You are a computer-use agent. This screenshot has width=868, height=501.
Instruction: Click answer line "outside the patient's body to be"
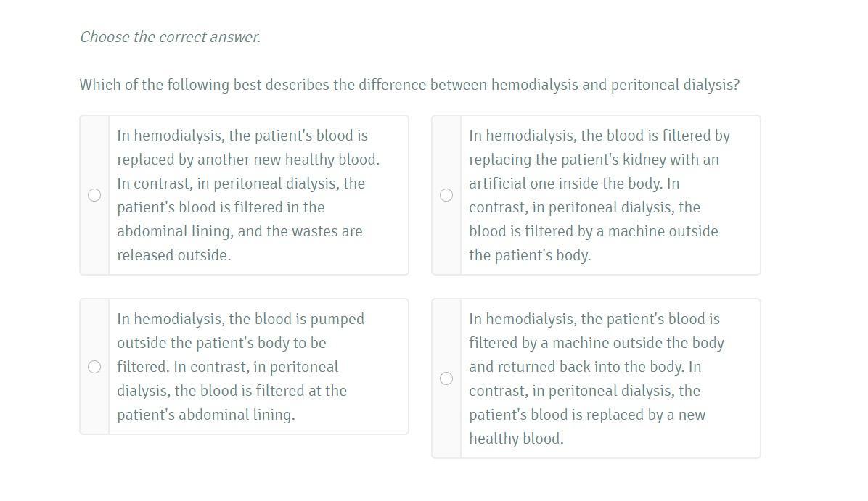coord(221,343)
